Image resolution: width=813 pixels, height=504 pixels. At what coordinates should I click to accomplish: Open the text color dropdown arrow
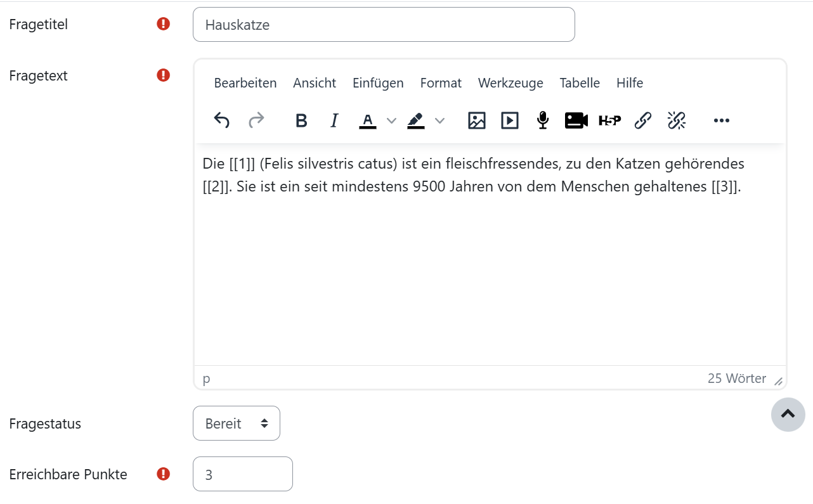pyautogui.click(x=392, y=120)
